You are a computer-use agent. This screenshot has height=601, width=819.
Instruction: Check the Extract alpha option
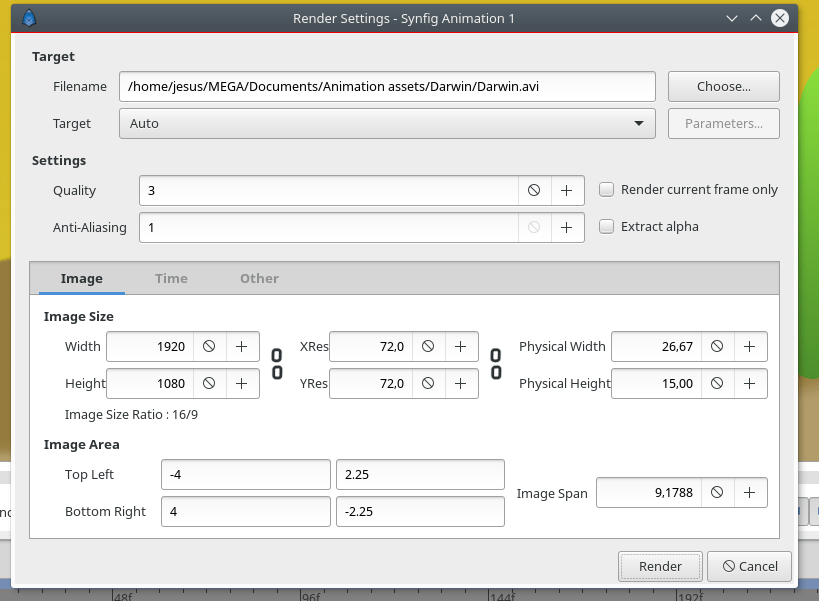pyautogui.click(x=606, y=227)
